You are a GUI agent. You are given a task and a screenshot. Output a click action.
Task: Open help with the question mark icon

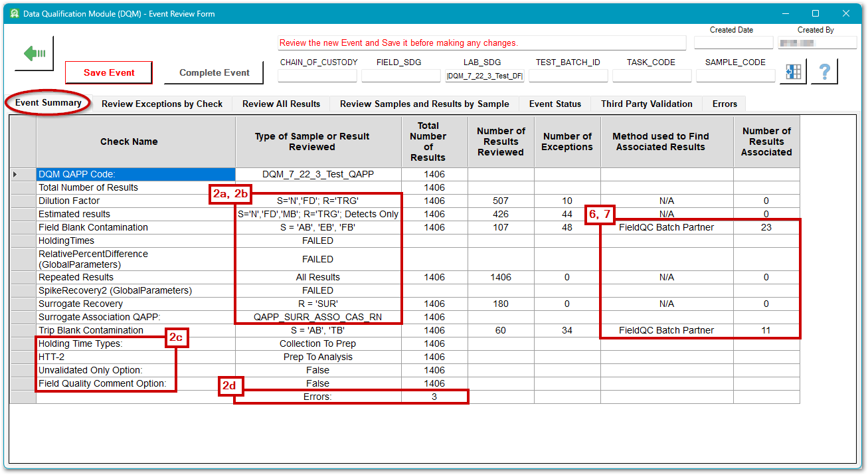coord(824,72)
